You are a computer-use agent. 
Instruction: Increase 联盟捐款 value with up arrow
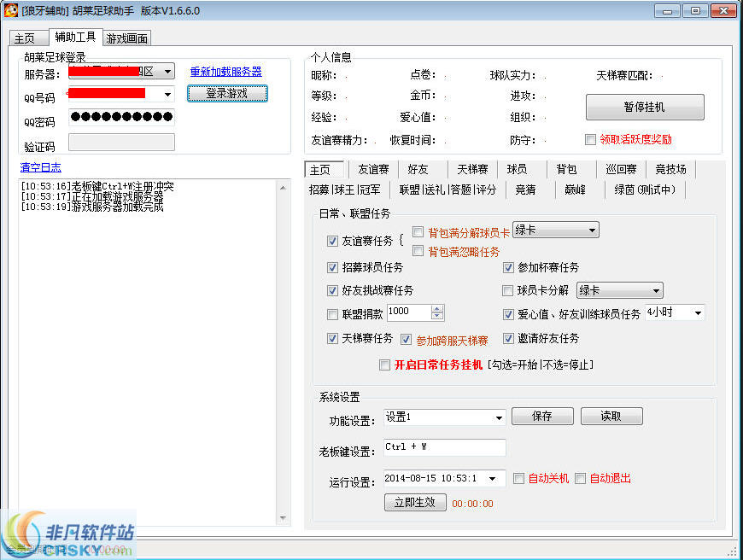click(437, 308)
